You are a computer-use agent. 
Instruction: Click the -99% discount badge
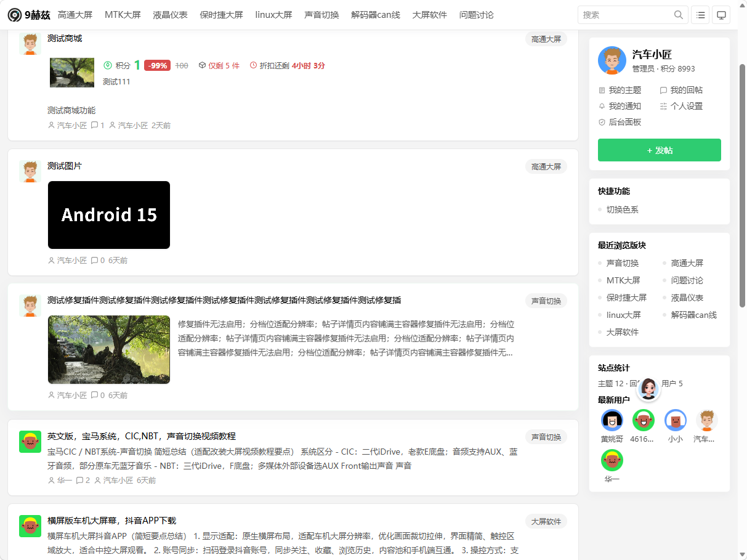pyautogui.click(x=157, y=65)
